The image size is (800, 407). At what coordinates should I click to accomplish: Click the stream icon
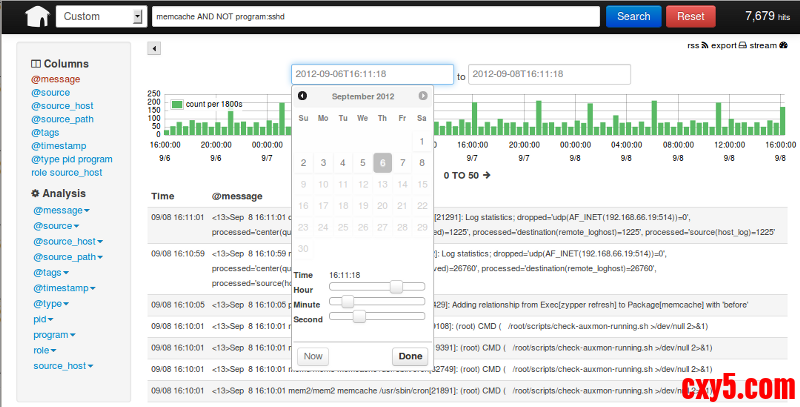(x=784, y=45)
